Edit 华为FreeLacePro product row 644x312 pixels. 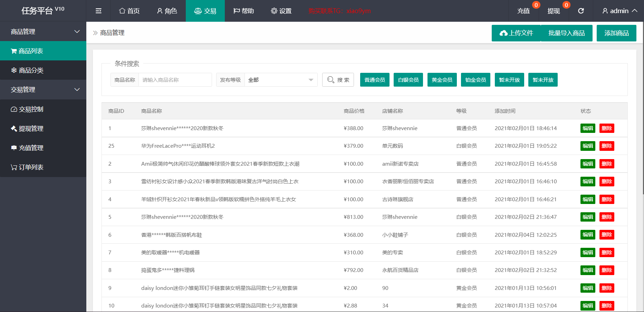coord(588,146)
